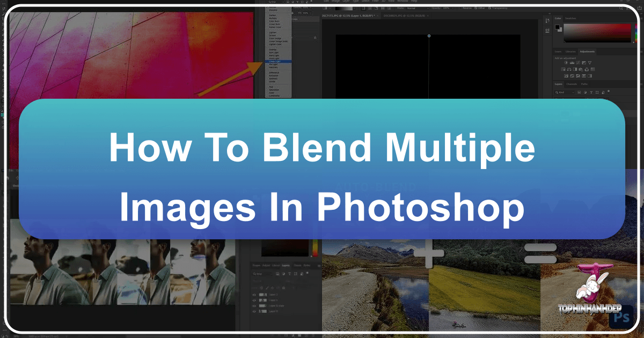
Task: Click the foreground color swatch in Color panel
Action: pos(557,27)
